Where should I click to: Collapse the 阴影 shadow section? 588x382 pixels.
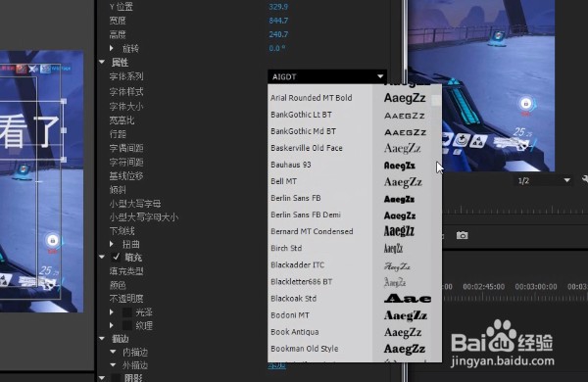102,378
